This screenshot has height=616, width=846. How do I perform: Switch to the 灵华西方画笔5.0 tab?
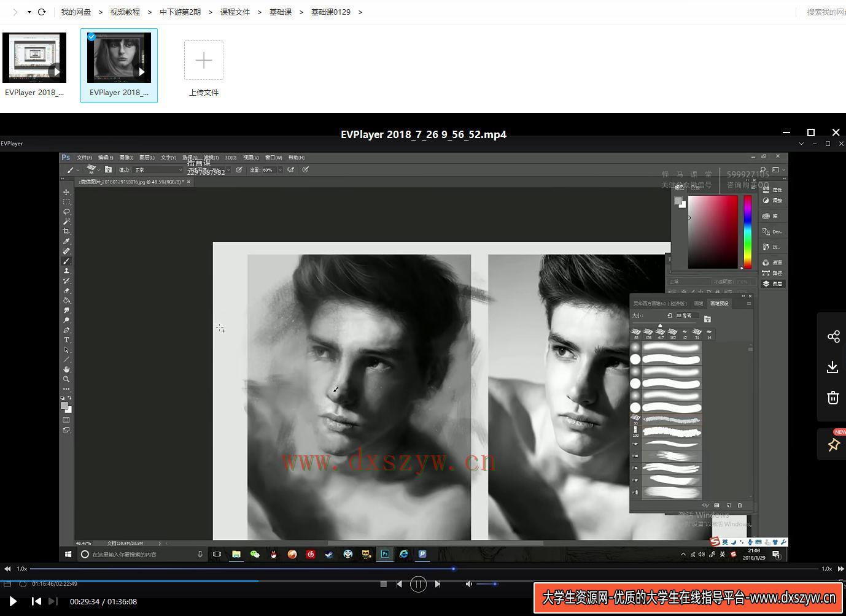(660, 303)
